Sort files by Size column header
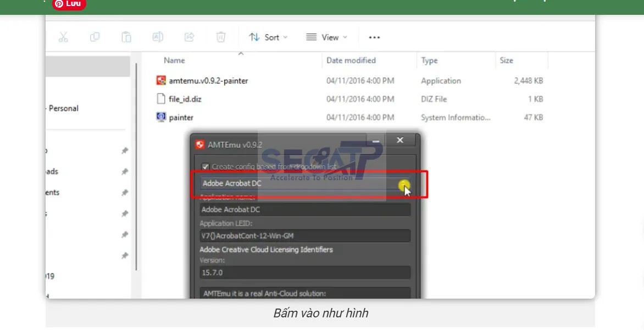 click(507, 61)
